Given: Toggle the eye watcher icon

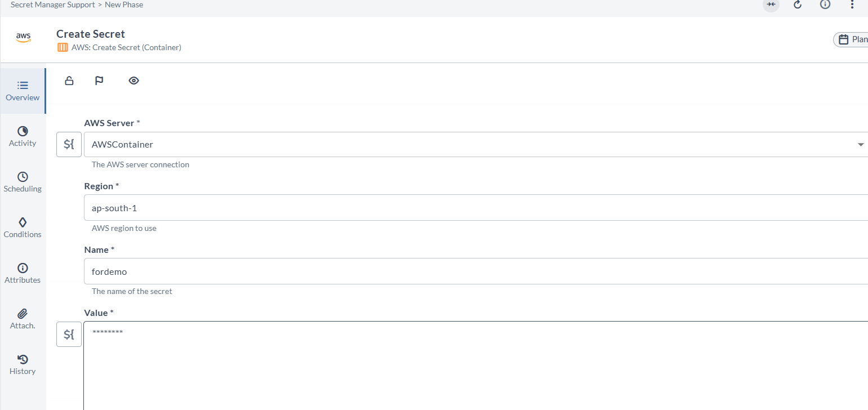Looking at the screenshot, I should (133, 81).
